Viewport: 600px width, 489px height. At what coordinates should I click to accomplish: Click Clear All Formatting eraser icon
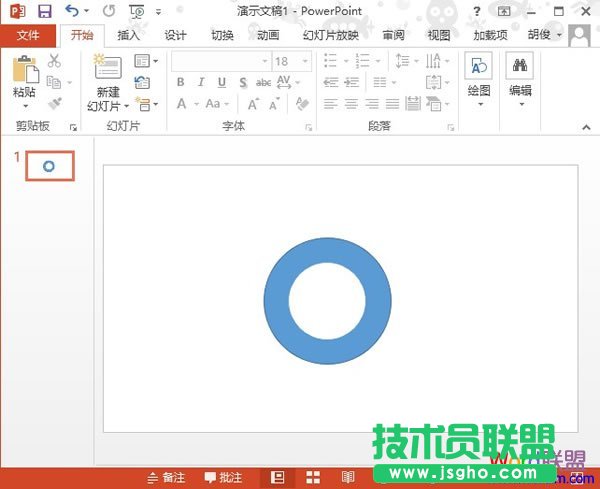302,104
